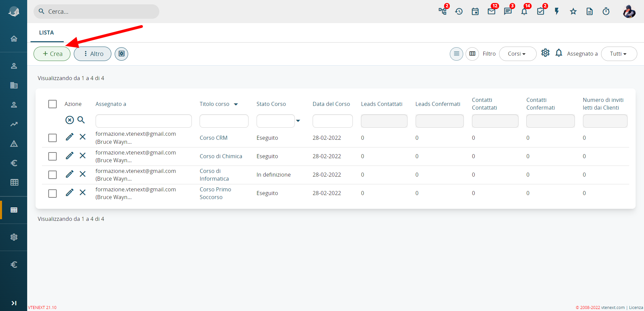Viewport: 644px width, 311px height.
Task: Edit the Corso di Informatica row pencil
Action: click(x=69, y=174)
